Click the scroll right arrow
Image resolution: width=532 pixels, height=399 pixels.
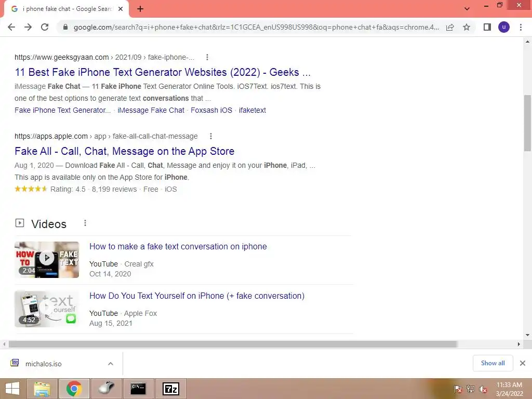[519, 344]
